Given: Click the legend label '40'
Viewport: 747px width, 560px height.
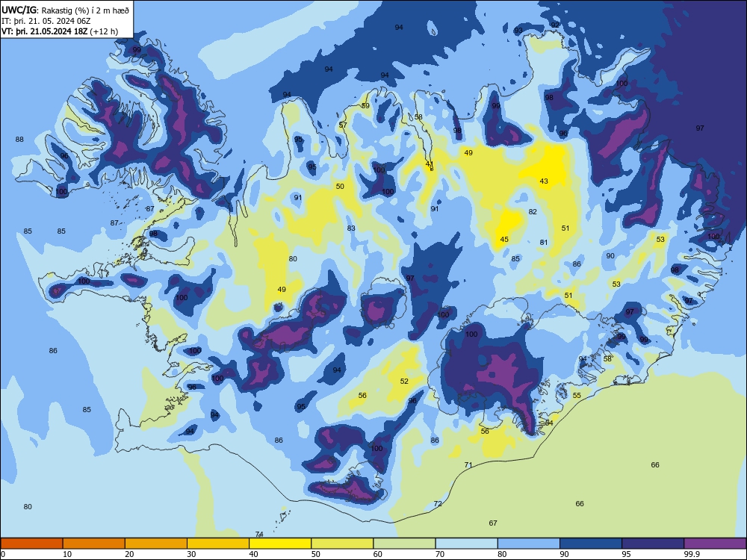Looking at the screenshot, I should (253, 554).
